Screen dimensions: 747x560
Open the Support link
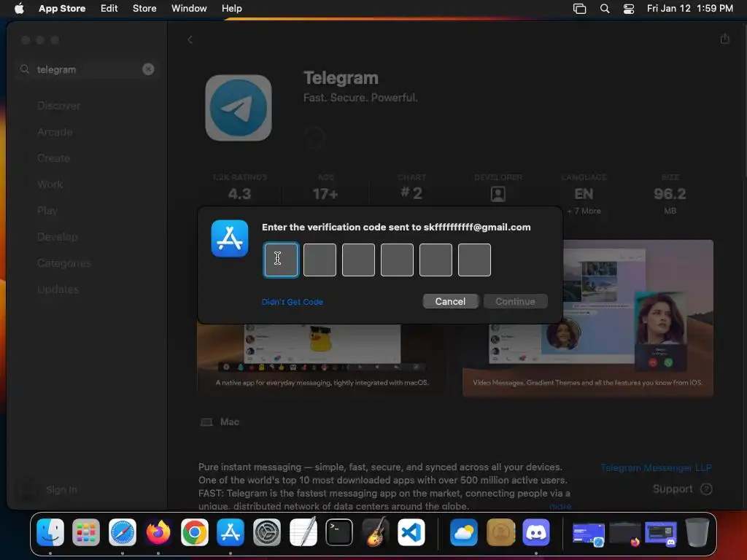point(672,489)
